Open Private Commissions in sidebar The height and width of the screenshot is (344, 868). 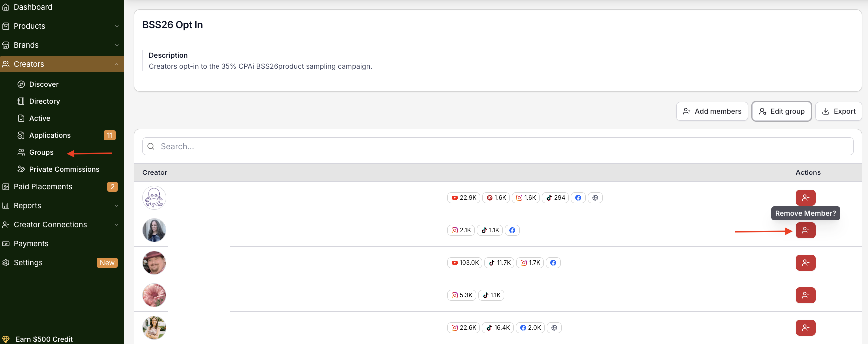point(64,169)
